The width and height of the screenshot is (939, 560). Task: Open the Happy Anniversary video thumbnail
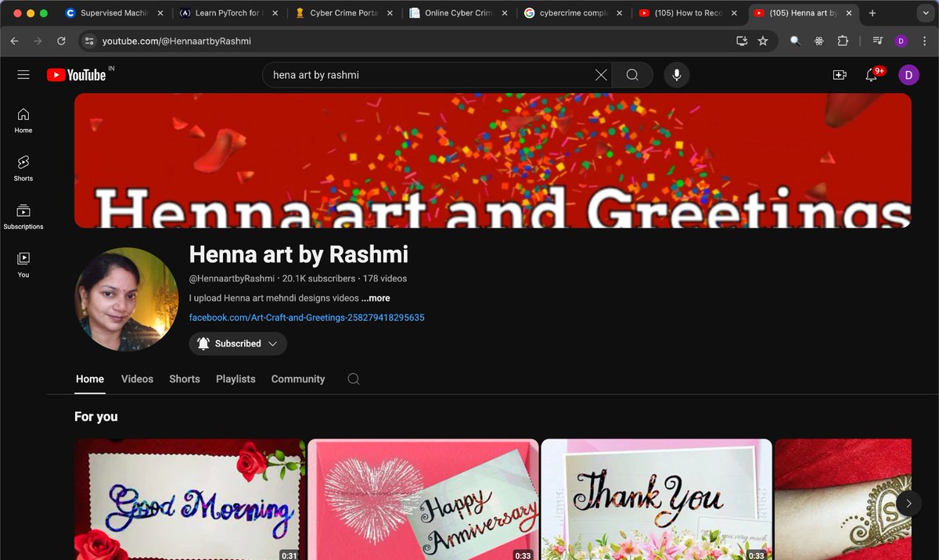click(423, 499)
